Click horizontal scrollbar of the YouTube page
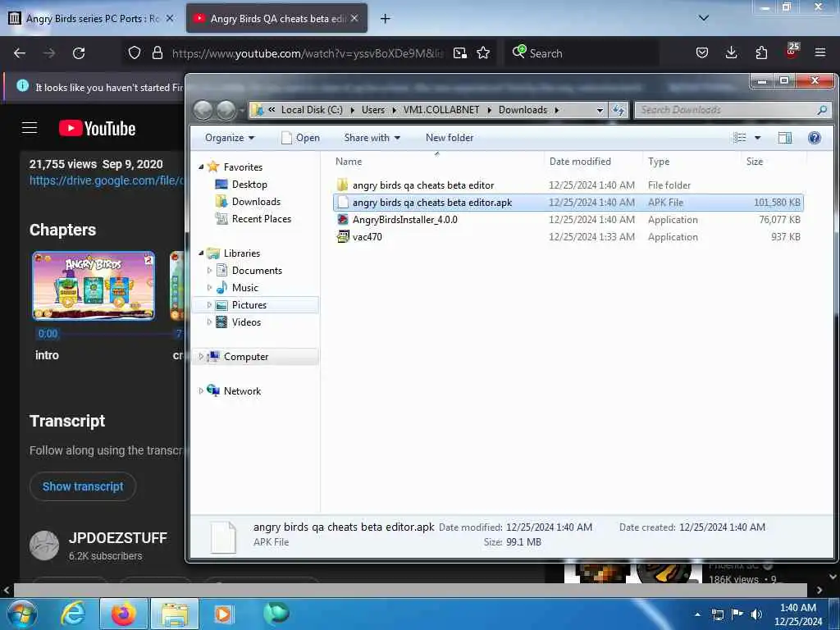840x630 pixels. [410, 590]
